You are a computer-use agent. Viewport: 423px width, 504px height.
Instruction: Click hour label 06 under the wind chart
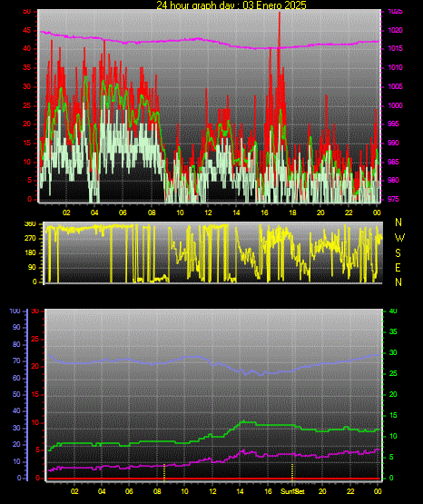pos(123,212)
